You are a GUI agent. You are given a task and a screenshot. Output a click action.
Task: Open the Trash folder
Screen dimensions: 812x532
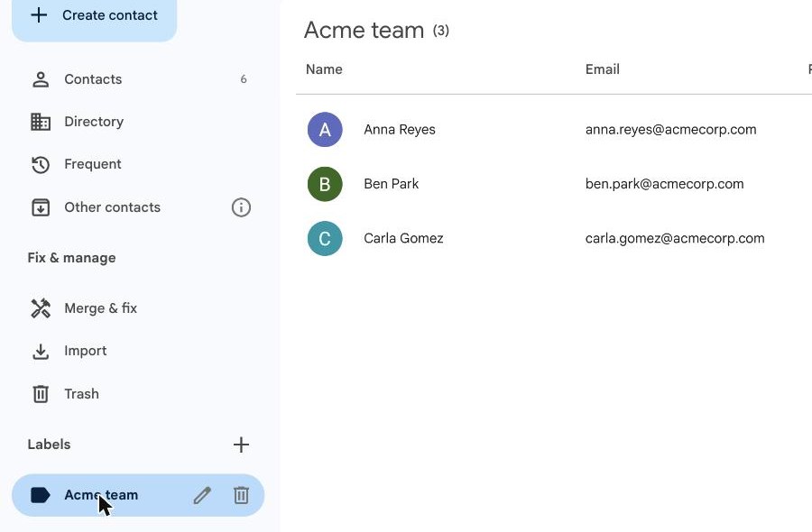138,394
